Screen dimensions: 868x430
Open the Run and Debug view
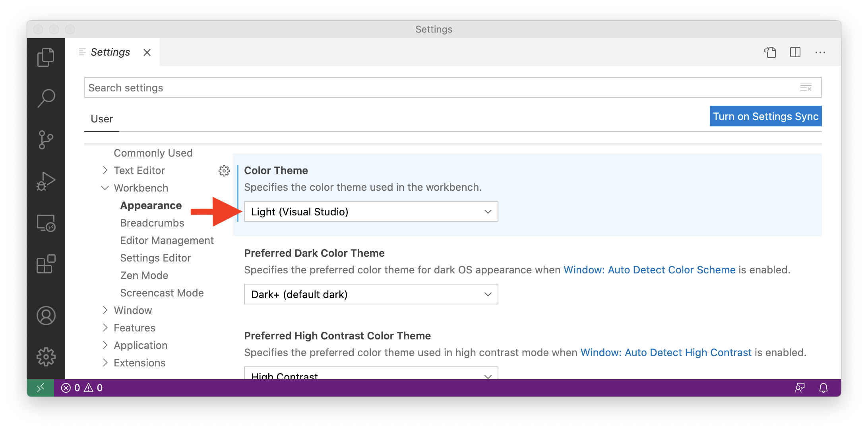point(46,181)
